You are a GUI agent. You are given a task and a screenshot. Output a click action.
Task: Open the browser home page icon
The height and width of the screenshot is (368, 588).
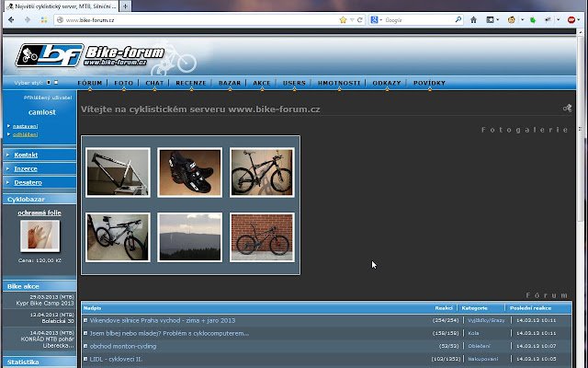[474, 20]
